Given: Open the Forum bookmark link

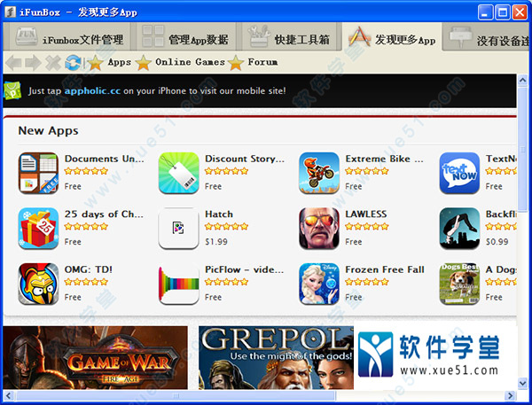Looking at the screenshot, I should pos(262,62).
